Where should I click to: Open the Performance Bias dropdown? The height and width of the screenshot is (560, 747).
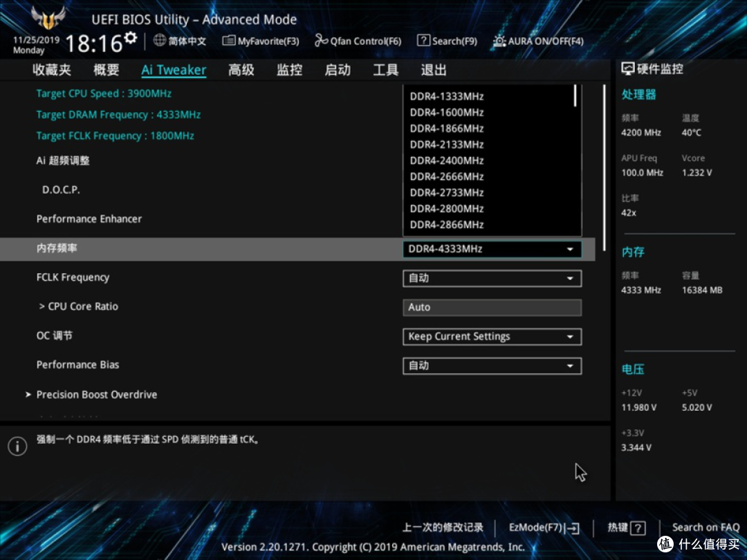[x=492, y=366]
